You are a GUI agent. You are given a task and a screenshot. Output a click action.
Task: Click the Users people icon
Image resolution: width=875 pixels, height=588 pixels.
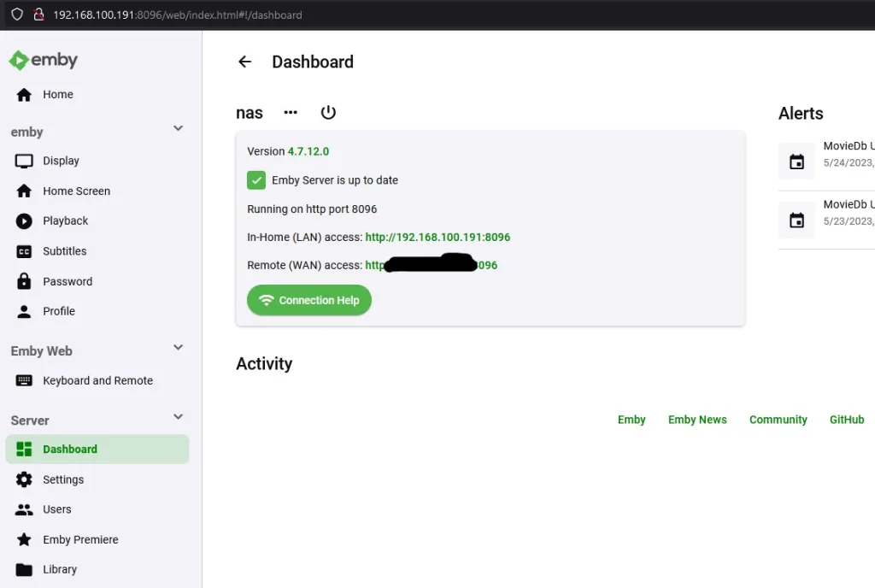tap(24, 509)
